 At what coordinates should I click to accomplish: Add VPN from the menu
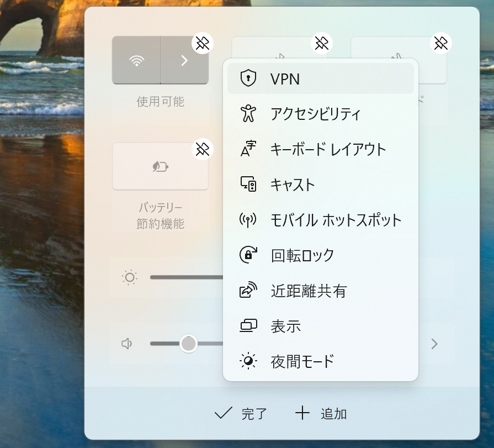pos(320,78)
